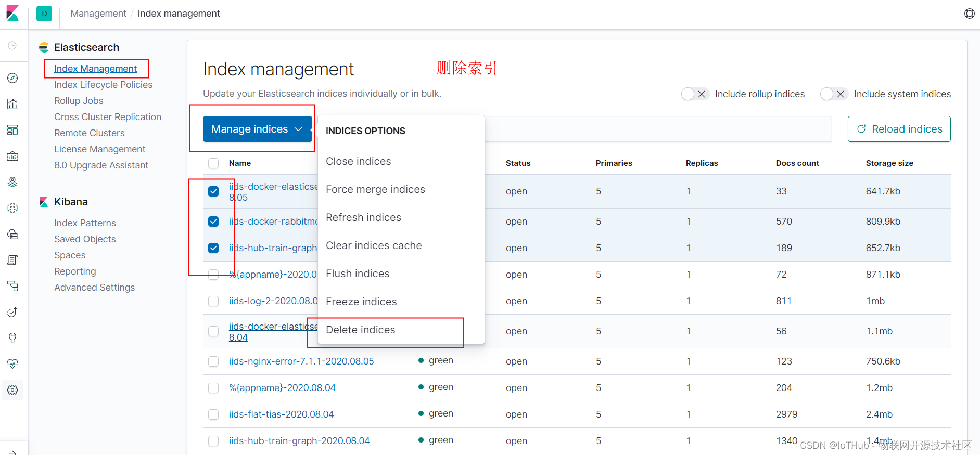The width and height of the screenshot is (980, 455).
Task: Open Cross Cluster Replication
Action: tap(108, 117)
